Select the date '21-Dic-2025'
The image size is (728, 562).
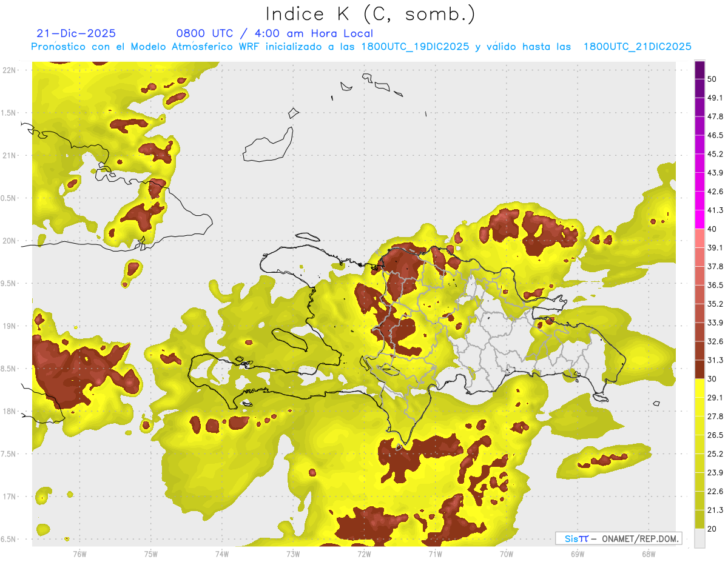(x=76, y=33)
